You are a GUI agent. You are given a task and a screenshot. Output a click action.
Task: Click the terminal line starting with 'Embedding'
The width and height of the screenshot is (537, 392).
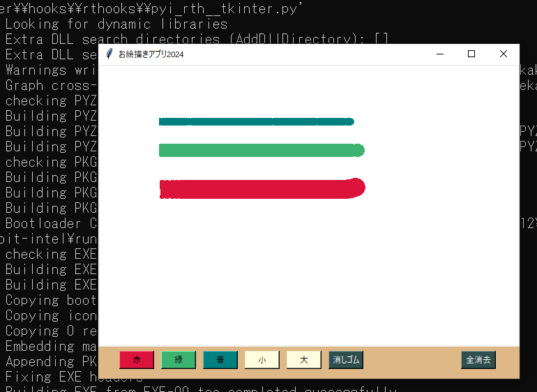(x=49, y=346)
